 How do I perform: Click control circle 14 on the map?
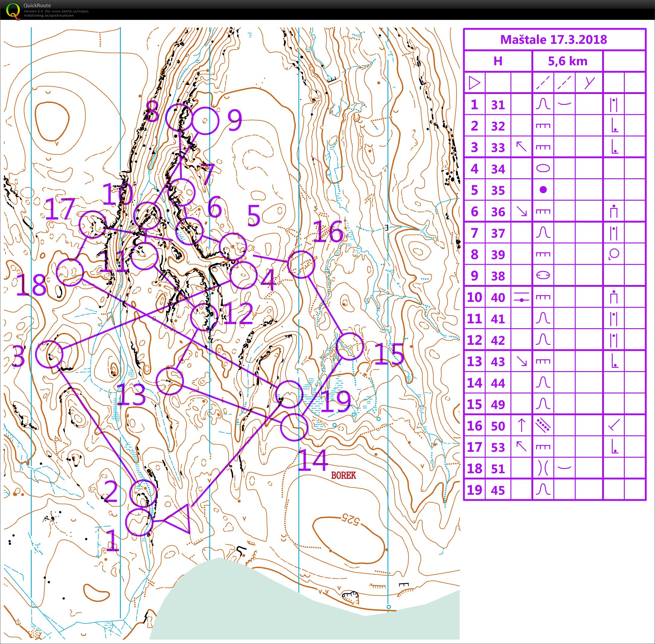click(x=294, y=427)
